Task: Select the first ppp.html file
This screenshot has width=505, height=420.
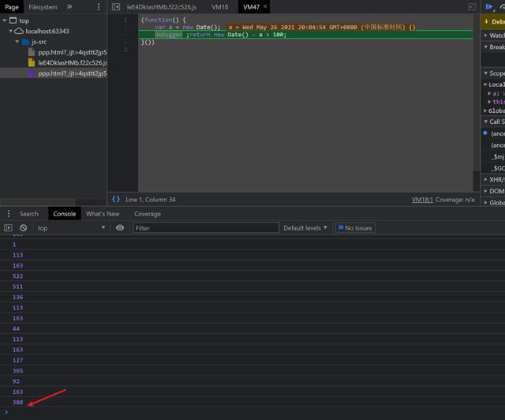Action: pyautogui.click(x=72, y=52)
